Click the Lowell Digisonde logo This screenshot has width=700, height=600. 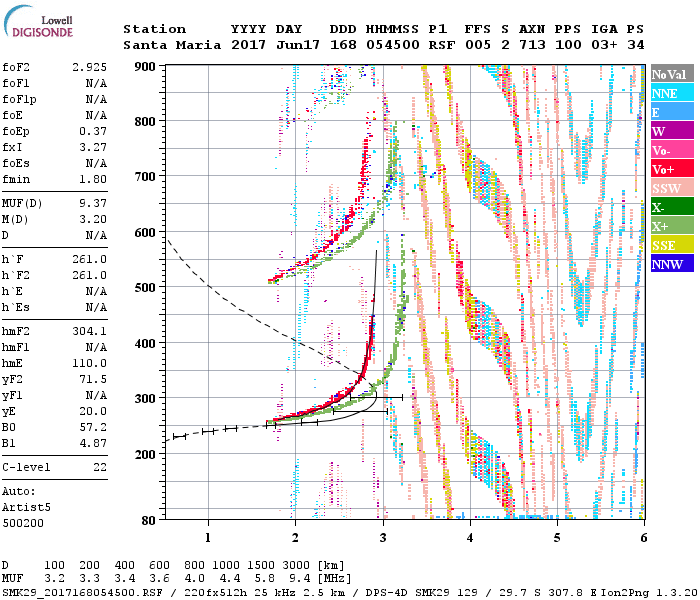pyautogui.click(x=38, y=22)
